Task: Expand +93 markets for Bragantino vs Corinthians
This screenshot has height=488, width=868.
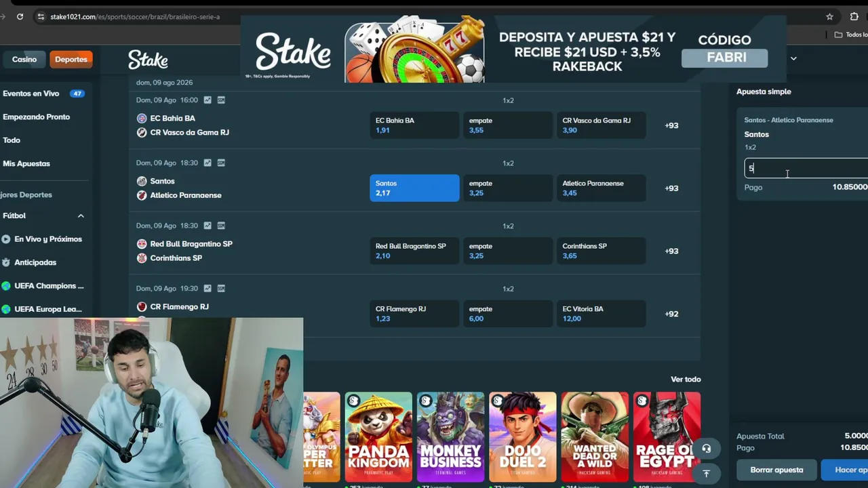Action: coord(671,251)
